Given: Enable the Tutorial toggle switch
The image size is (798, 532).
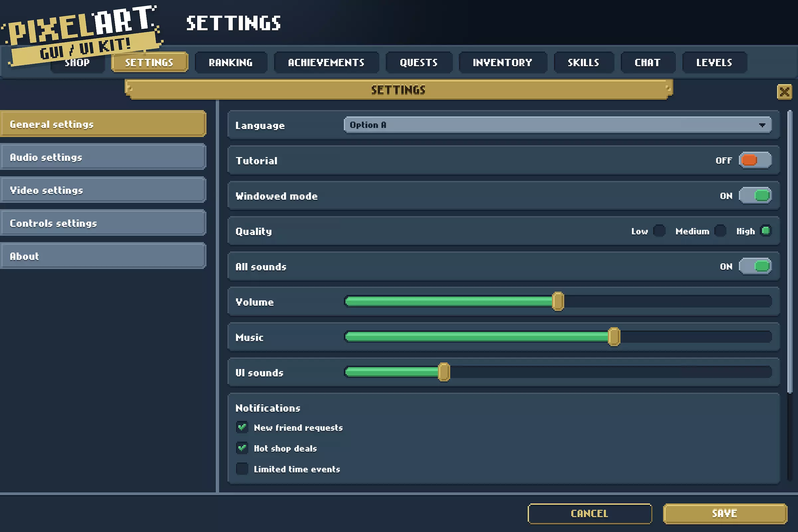Looking at the screenshot, I should point(755,160).
